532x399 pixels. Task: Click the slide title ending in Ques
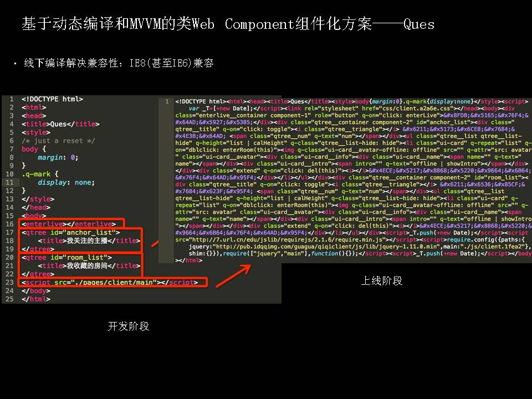tap(228, 24)
